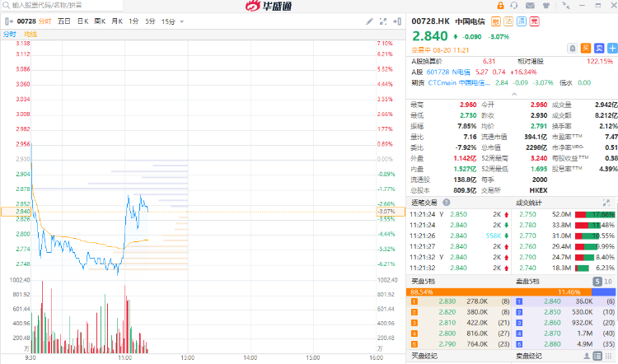
Task: Select the broker list view icon
Action: pos(597,356)
